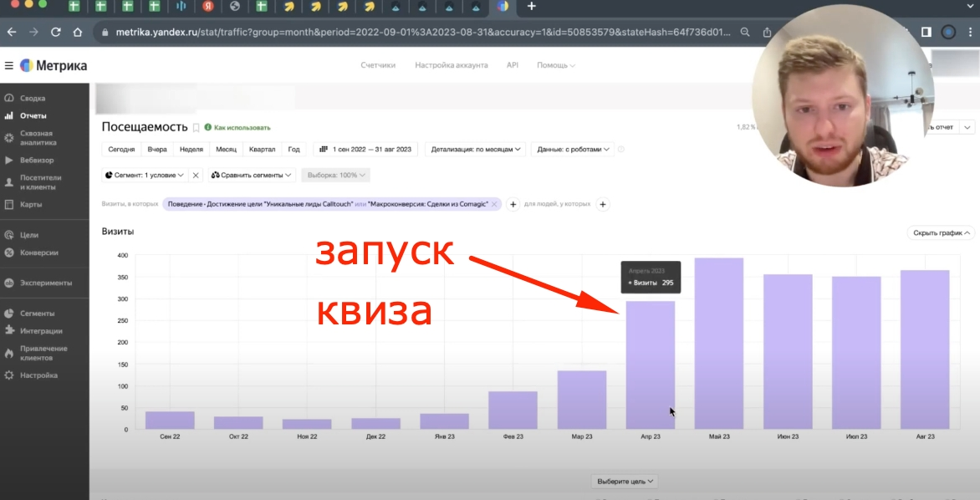980x500 pixels.
Task: Expand the report actions chevron at top right
Action: tap(967, 127)
